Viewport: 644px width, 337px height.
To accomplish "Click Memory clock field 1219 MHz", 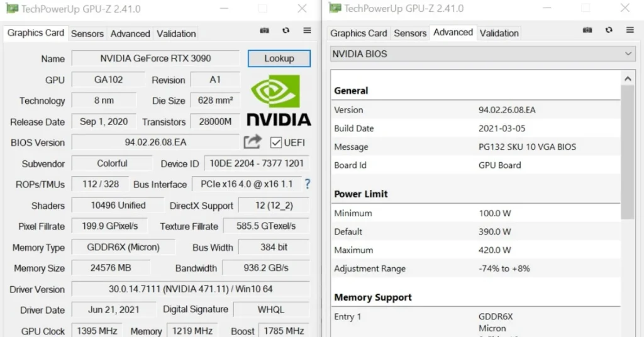I will (x=192, y=331).
